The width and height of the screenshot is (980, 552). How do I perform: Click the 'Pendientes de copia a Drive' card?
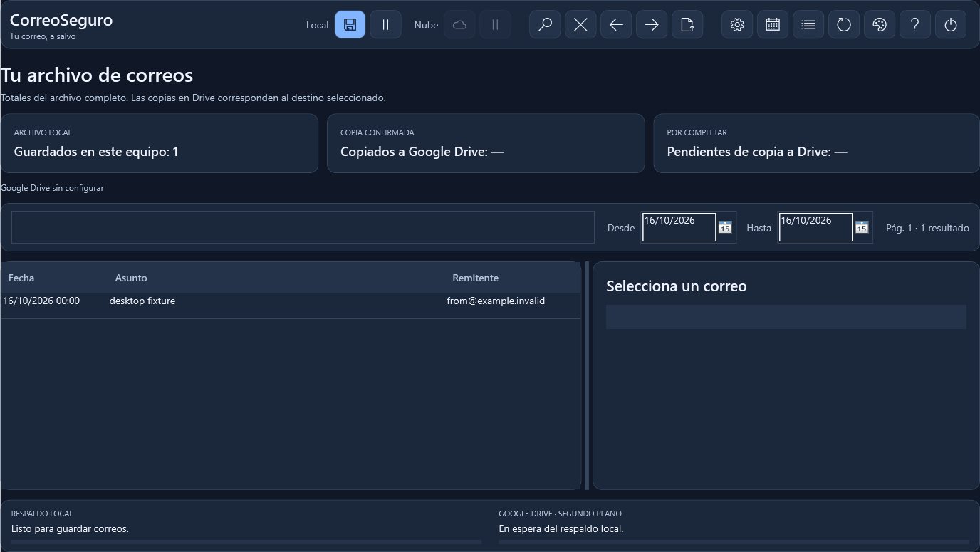coord(816,143)
